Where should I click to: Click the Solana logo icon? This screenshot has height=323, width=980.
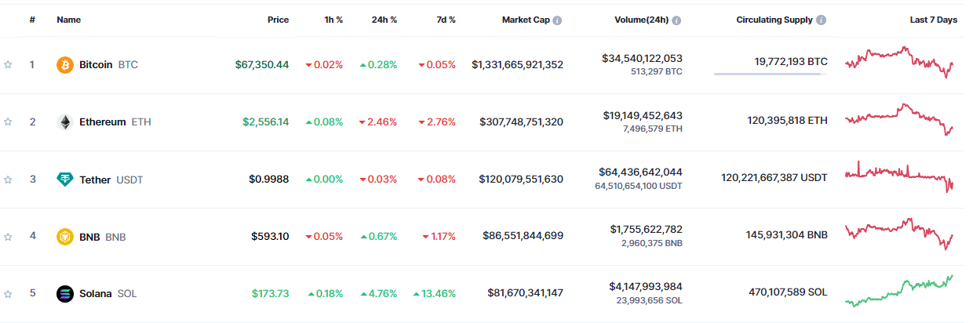pyautogui.click(x=65, y=294)
